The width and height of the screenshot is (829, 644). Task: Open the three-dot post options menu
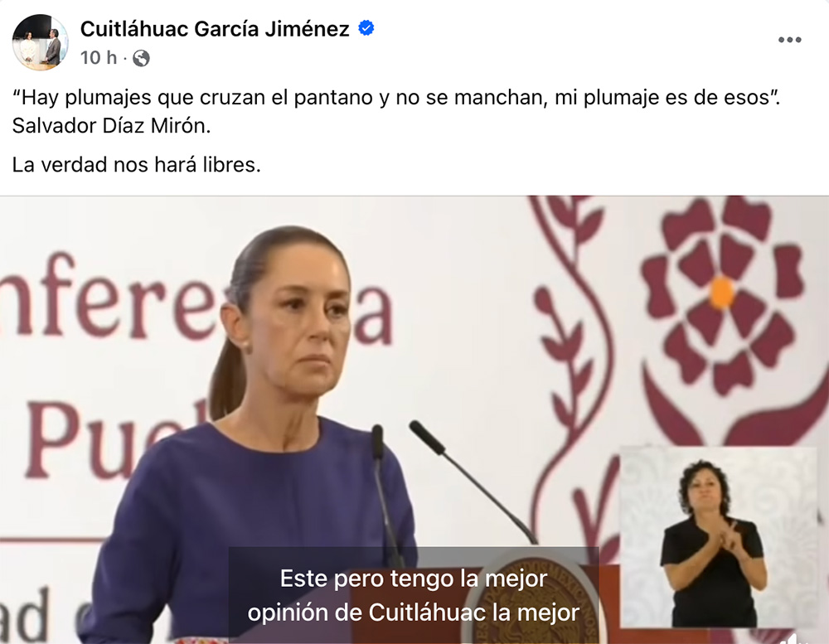click(x=789, y=40)
